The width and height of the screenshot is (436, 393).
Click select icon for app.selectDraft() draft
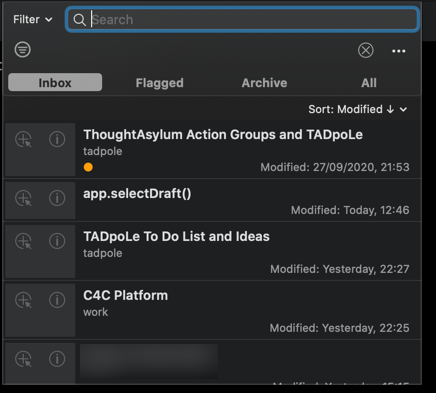(x=23, y=198)
